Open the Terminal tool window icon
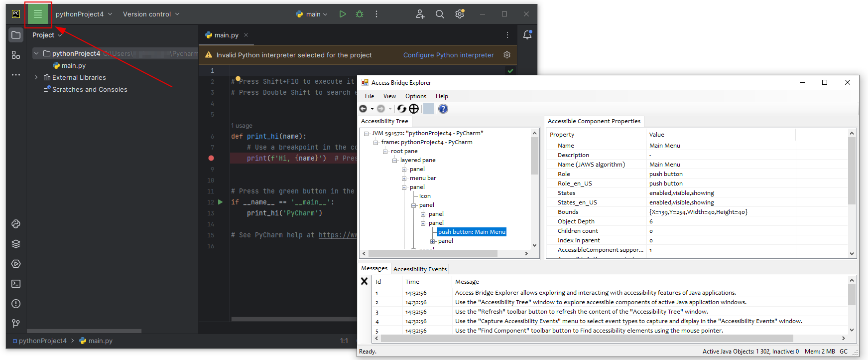 click(x=16, y=284)
